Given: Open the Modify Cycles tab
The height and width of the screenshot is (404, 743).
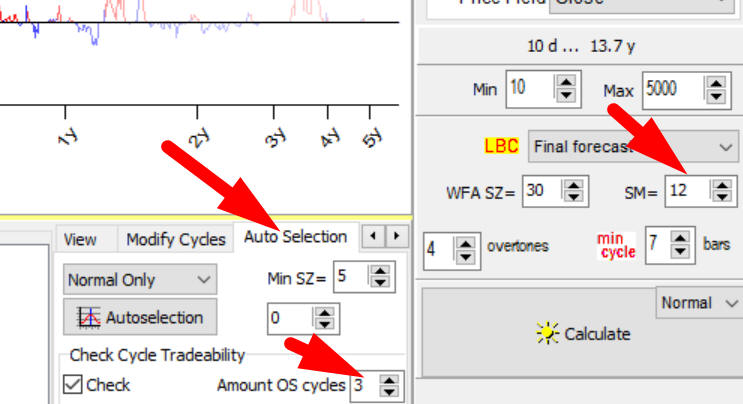Looking at the screenshot, I should tap(174, 239).
